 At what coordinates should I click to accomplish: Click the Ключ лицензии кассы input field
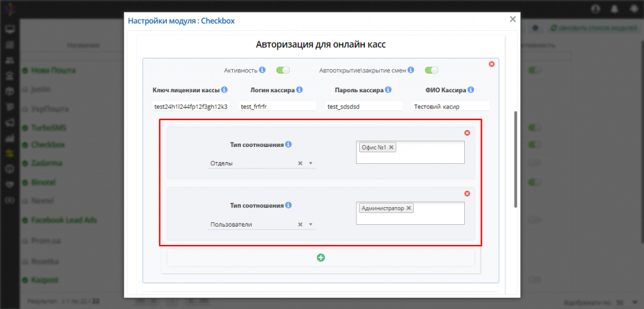pyautogui.click(x=191, y=106)
